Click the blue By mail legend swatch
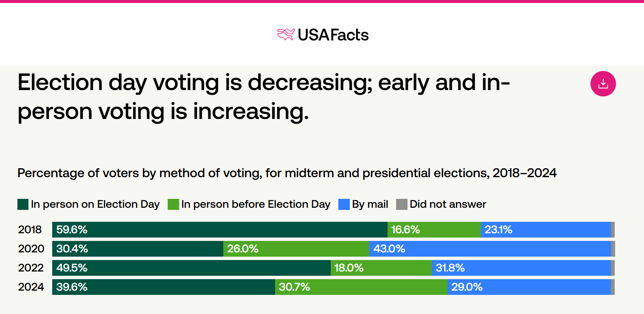 point(344,204)
